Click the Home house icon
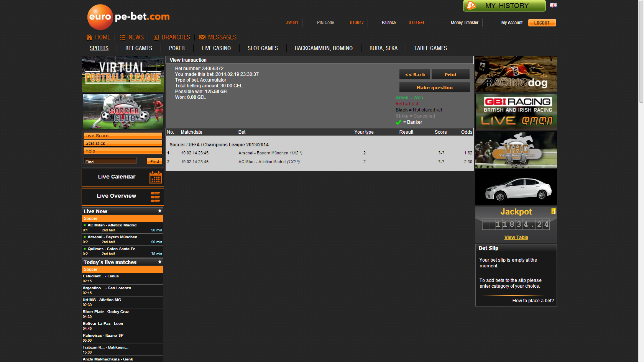The width and height of the screenshot is (644, 362). tap(89, 37)
